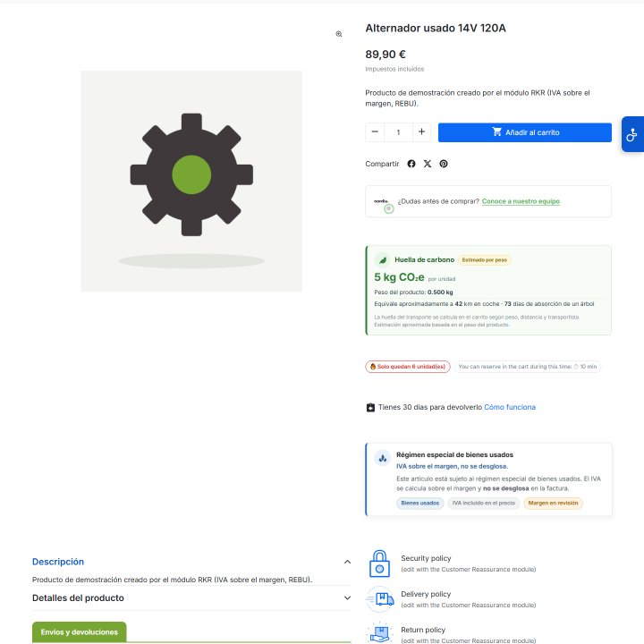Image resolution: width=644 pixels, height=644 pixels.
Task: Collapse the Descripción section chevron
Action: click(347, 562)
